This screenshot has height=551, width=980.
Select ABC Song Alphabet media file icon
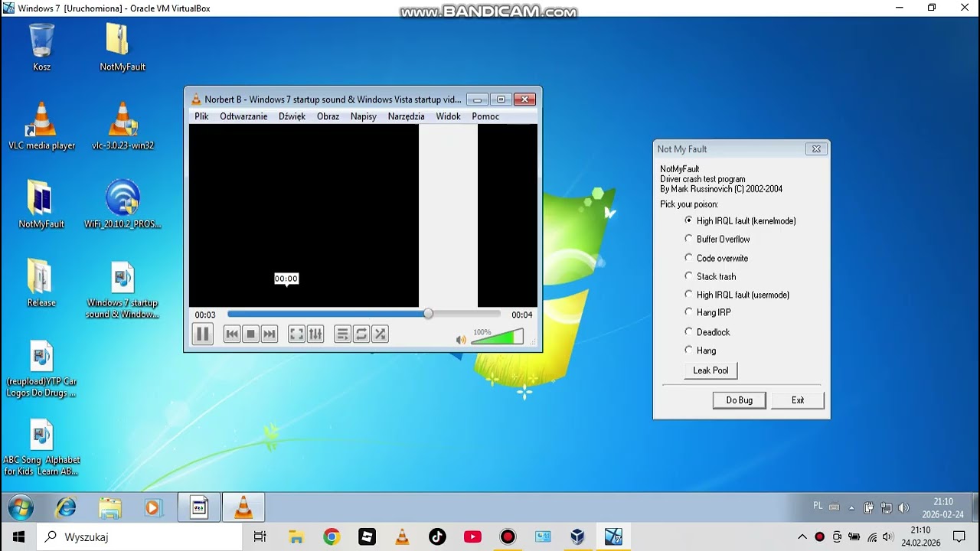point(41,447)
